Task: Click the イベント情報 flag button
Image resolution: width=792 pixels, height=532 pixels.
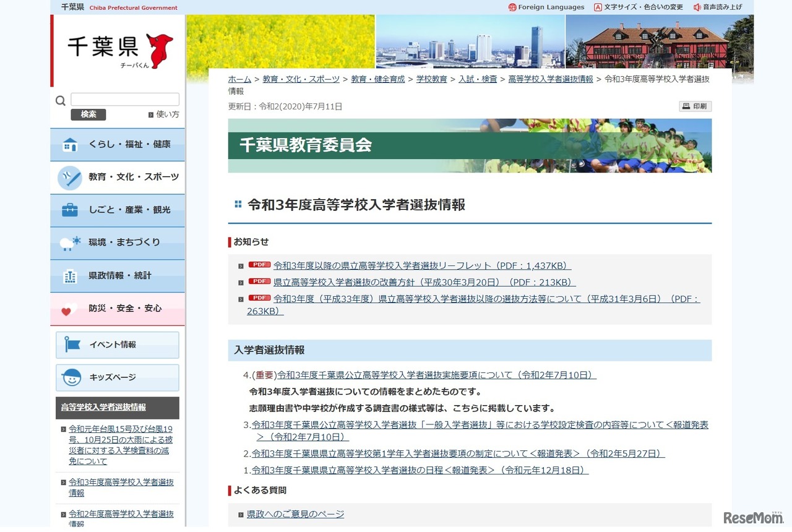Action: 118,345
